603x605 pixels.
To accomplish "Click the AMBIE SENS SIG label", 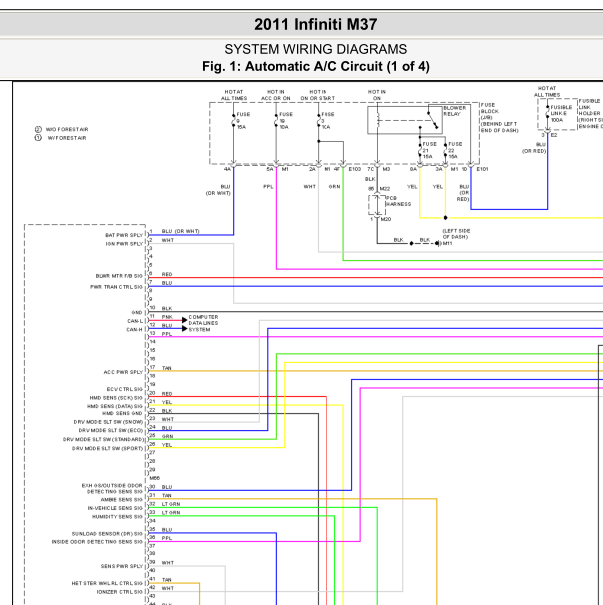I will click(122, 500).
